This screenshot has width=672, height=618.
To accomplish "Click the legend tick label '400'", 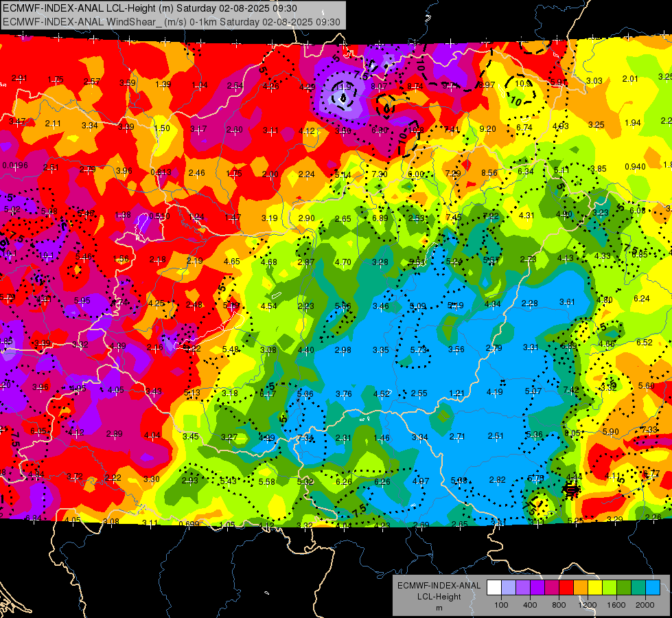I will coord(530,605).
